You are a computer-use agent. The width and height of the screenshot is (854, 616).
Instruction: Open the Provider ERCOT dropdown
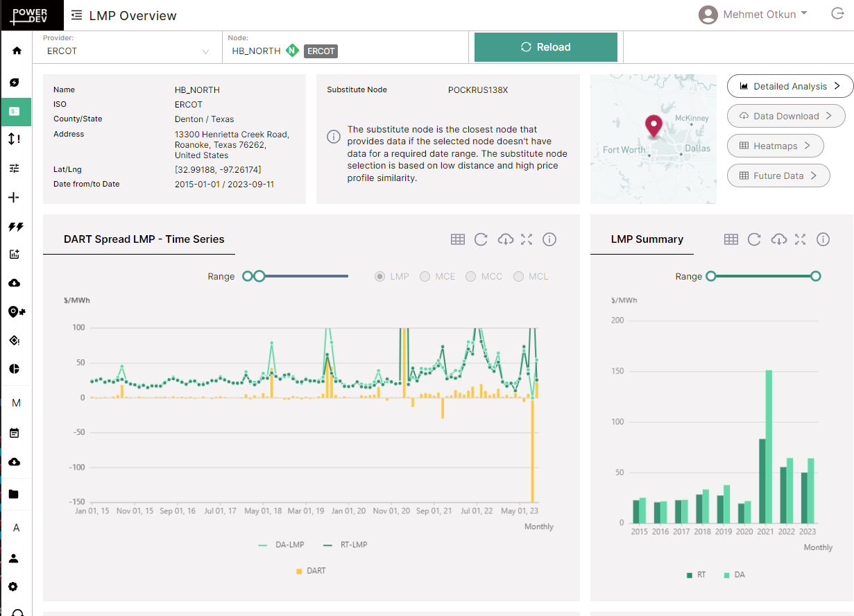(x=128, y=51)
